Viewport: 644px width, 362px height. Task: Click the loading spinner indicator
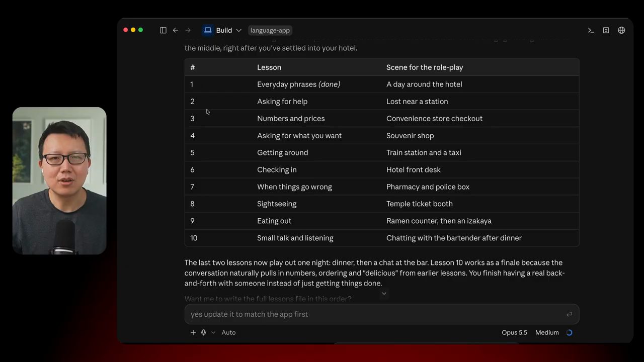pyautogui.click(x=570, y=332)
